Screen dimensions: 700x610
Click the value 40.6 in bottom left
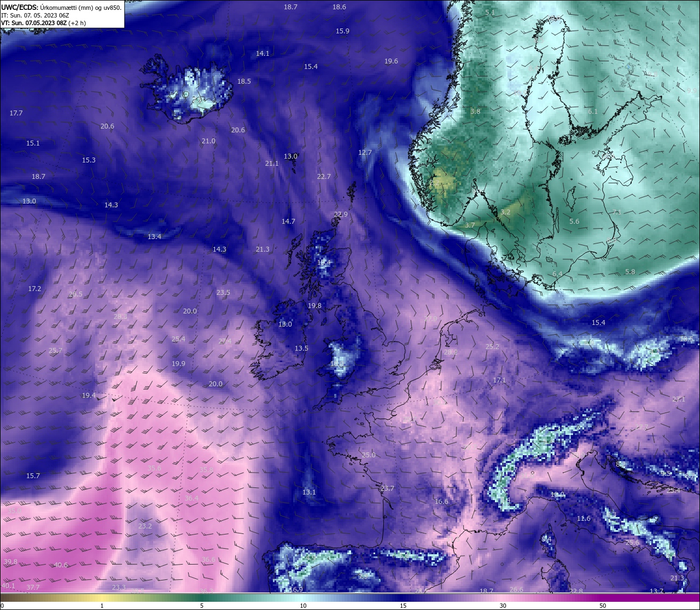(x=61, y=565)
